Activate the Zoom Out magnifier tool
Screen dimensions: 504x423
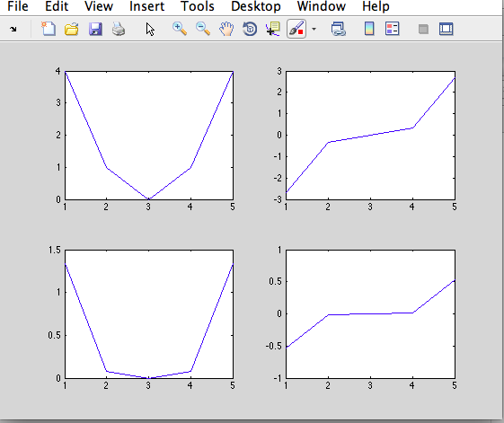coord(203,29)
